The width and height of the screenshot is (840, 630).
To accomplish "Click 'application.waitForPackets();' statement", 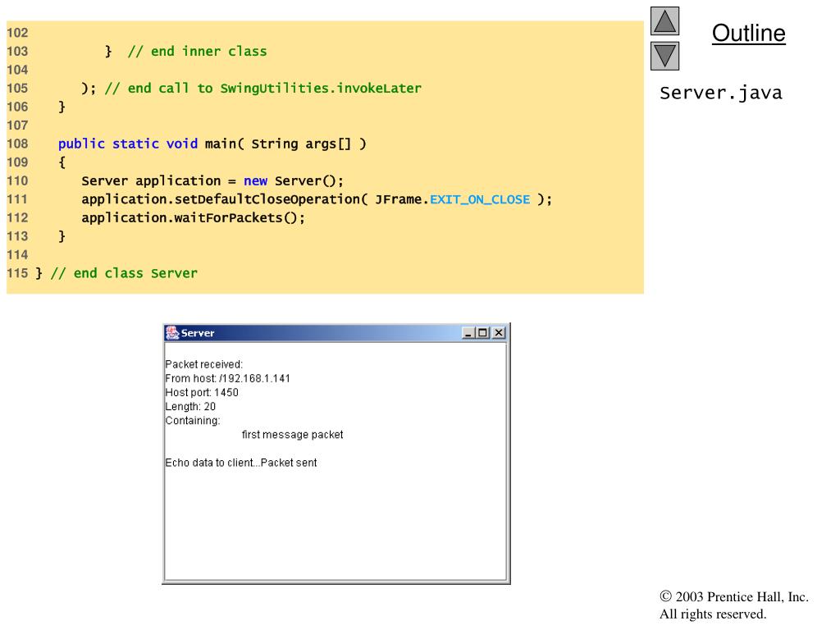I will click(x=193, y=218).
